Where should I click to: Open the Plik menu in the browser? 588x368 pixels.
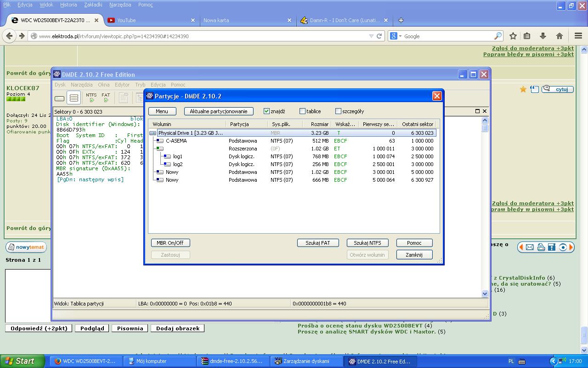tap(7, 5)
